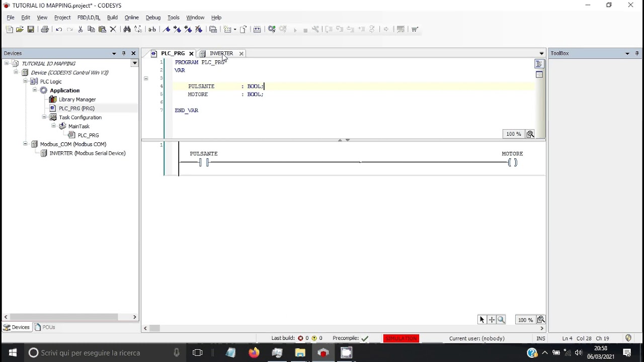Screen dimensions: 644x362
Task: Open the Debug menu
Action: tap(153, 18)
